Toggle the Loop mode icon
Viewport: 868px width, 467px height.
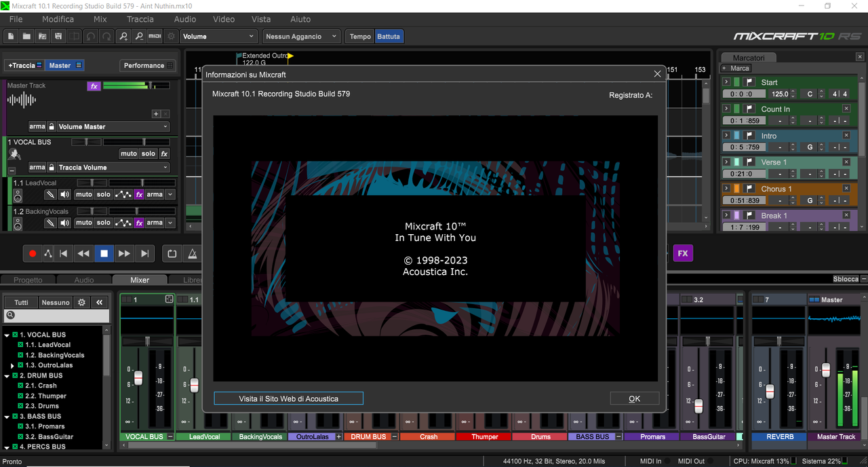pos(172,253)
